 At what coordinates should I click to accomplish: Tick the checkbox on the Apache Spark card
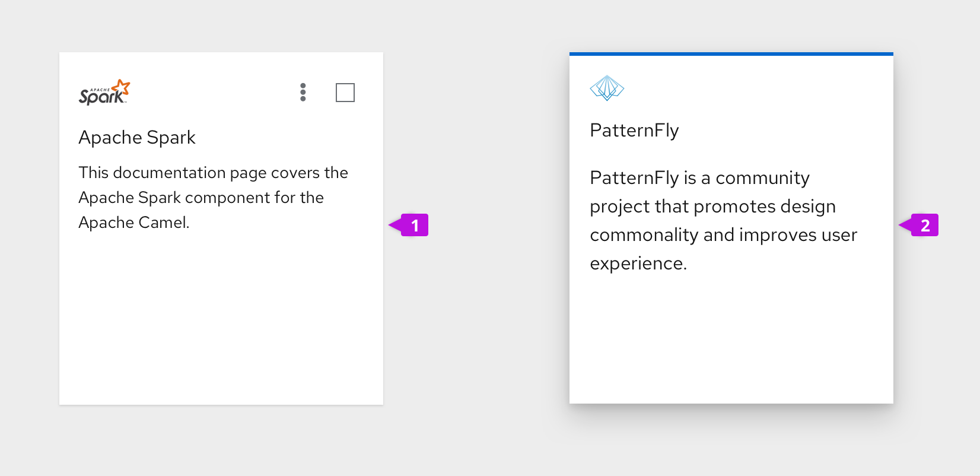point(345,93)
